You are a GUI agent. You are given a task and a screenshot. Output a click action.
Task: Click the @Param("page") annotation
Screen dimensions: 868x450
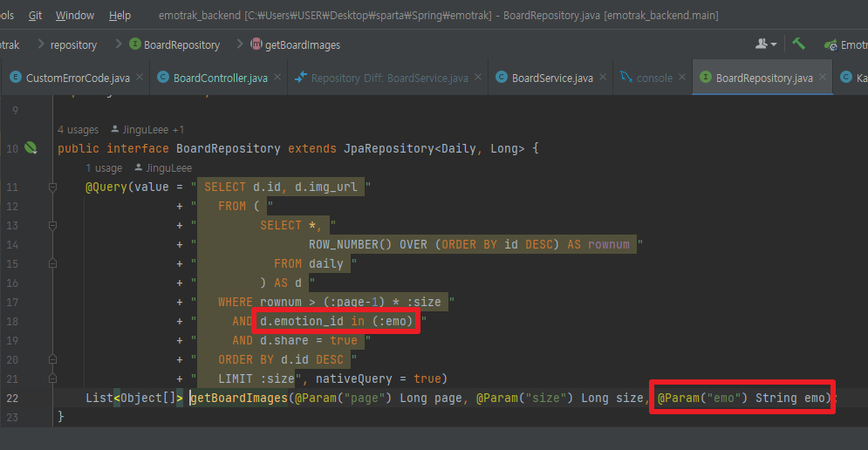click(x=343, y=398)
